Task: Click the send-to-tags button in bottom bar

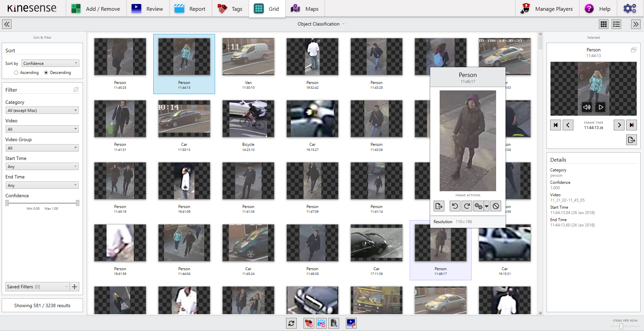Action: click(309, 323)
